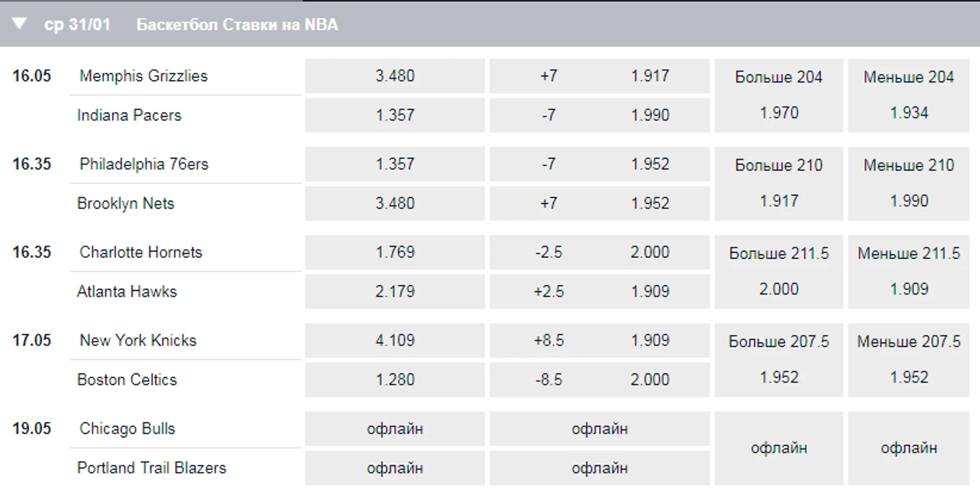Choose Меньше 207.5 at 1.952
Image resolution: width=980 pixels, height=497 pixels.
pyautogui.click(x=908, y=359)
